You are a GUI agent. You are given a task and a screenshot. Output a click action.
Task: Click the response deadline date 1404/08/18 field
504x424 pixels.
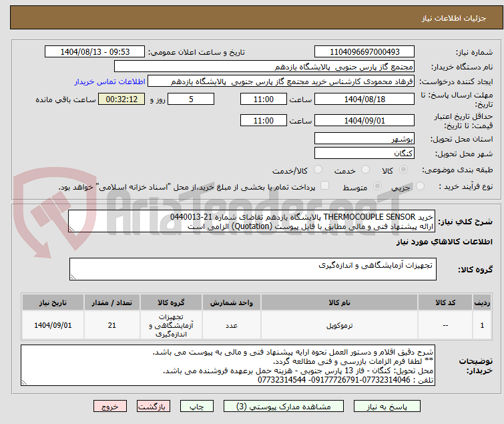pyautogui.click(x=364, y=99)
